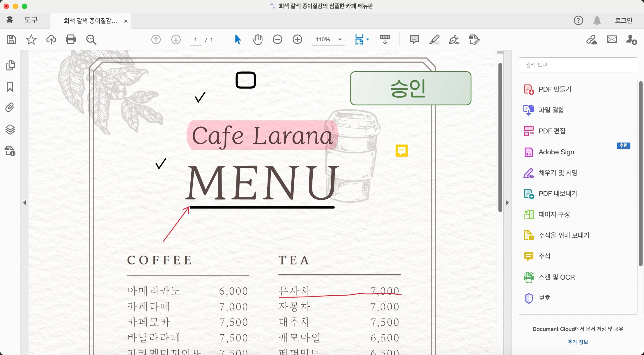Expand the left navigation pane arrow

pyautogui.click(x=24, y=203)
